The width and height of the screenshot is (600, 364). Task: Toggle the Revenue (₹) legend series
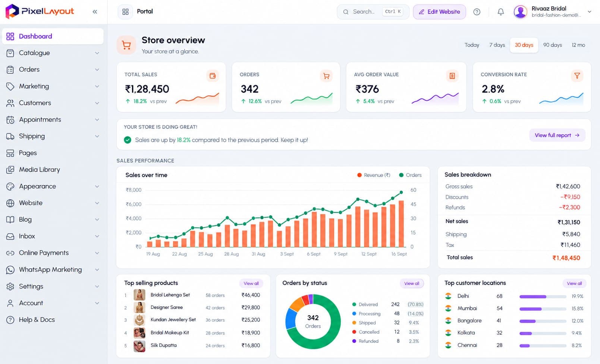[374, 175]
